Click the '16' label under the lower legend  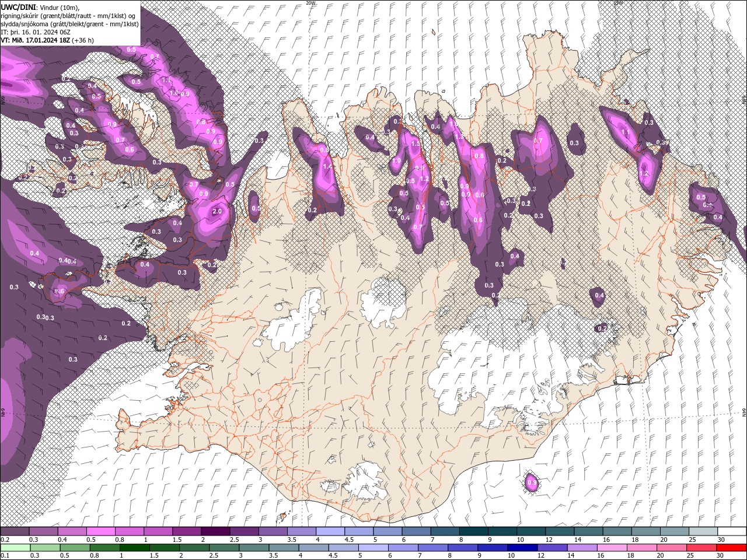tap(601, 555)
